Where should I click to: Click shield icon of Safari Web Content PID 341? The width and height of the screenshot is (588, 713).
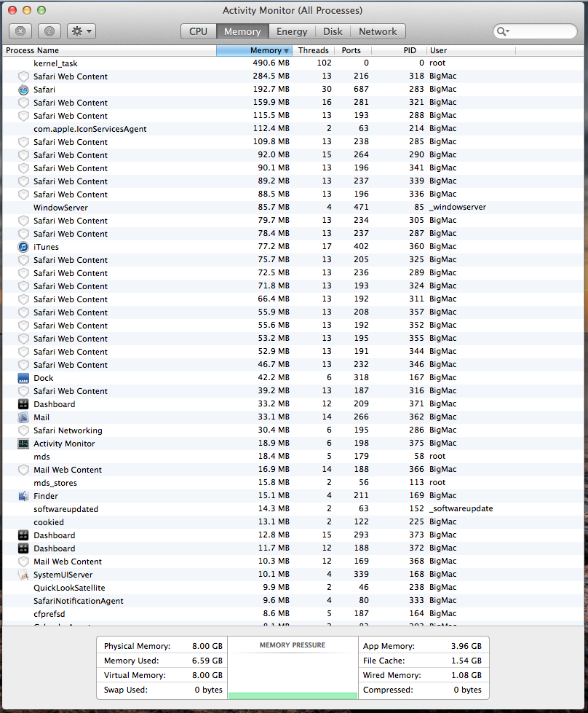[x=23, y=168]
